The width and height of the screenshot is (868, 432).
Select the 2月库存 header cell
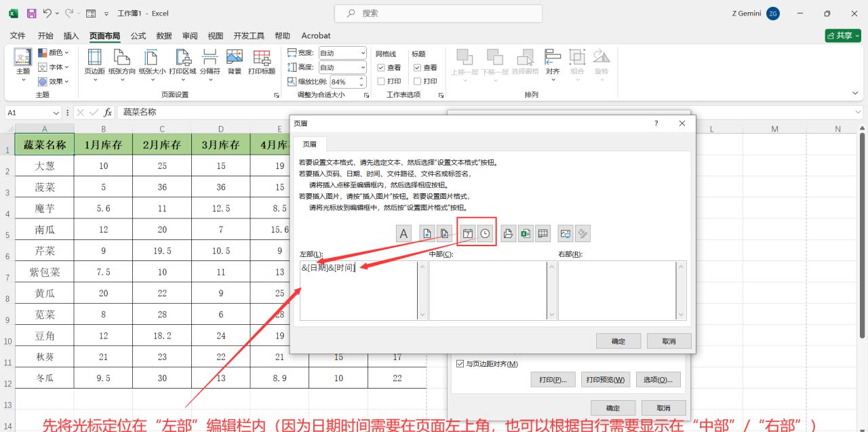pos(162,144)
